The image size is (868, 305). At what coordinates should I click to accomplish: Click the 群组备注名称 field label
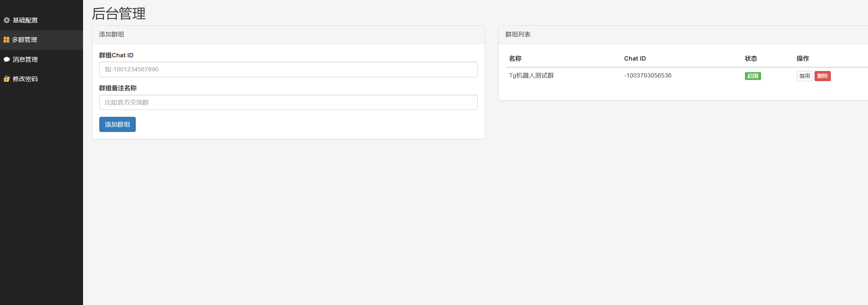[118, 88]
